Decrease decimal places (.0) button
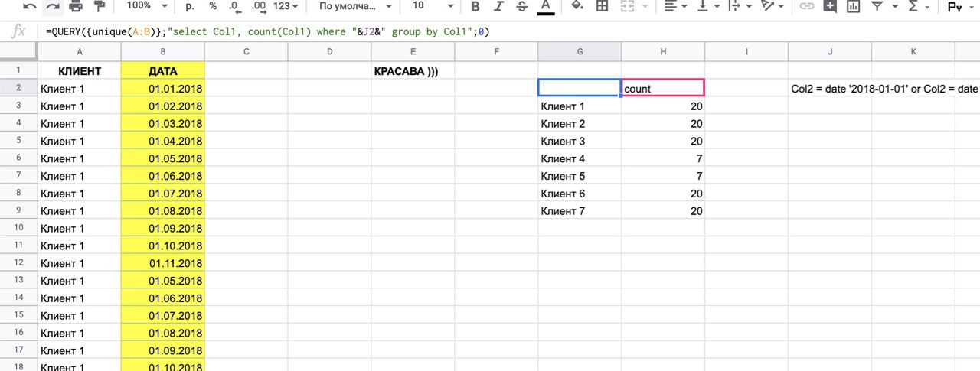980x371 pixels. coord(234,6)
